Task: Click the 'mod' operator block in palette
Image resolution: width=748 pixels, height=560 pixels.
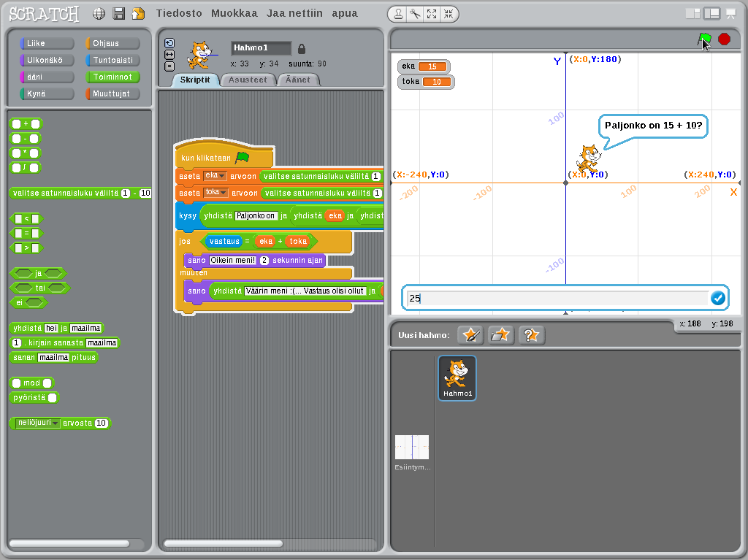Action: click(31, 383)
